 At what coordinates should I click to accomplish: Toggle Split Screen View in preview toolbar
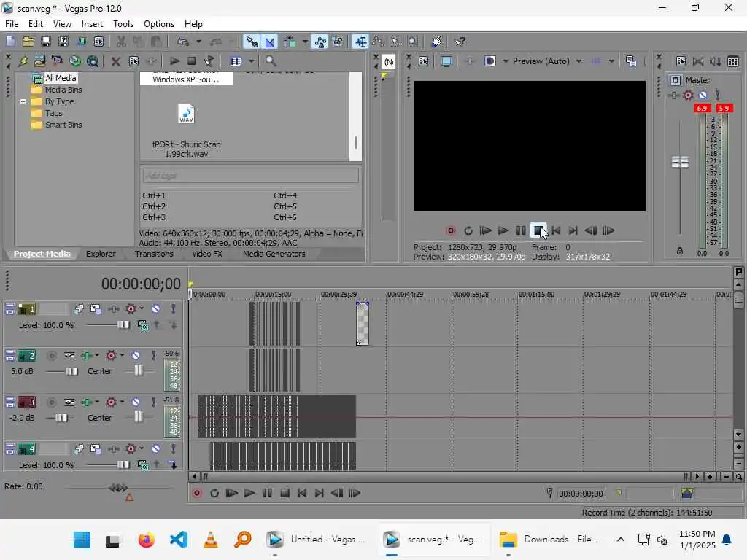pyautogui.click(x=489, y=61)
